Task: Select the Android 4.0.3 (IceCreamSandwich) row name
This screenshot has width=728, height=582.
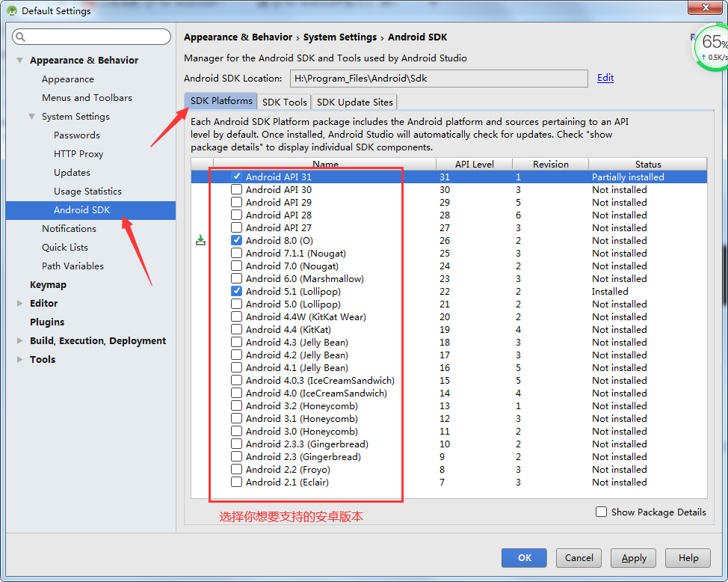Action: 320,380
